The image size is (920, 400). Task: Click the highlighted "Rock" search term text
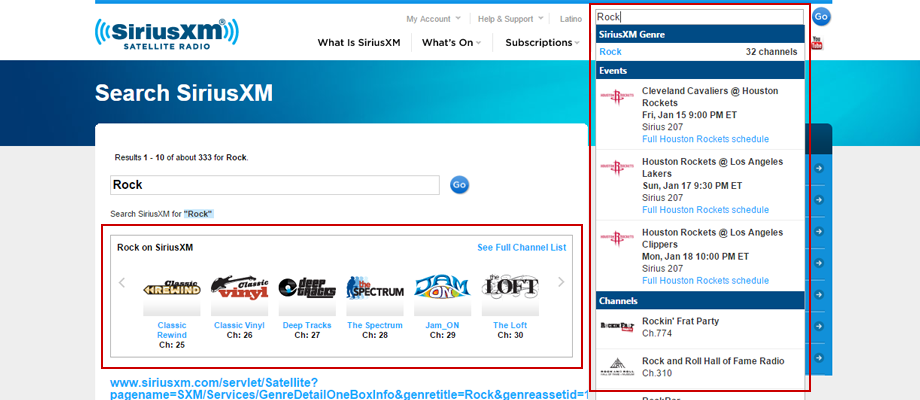198,214
